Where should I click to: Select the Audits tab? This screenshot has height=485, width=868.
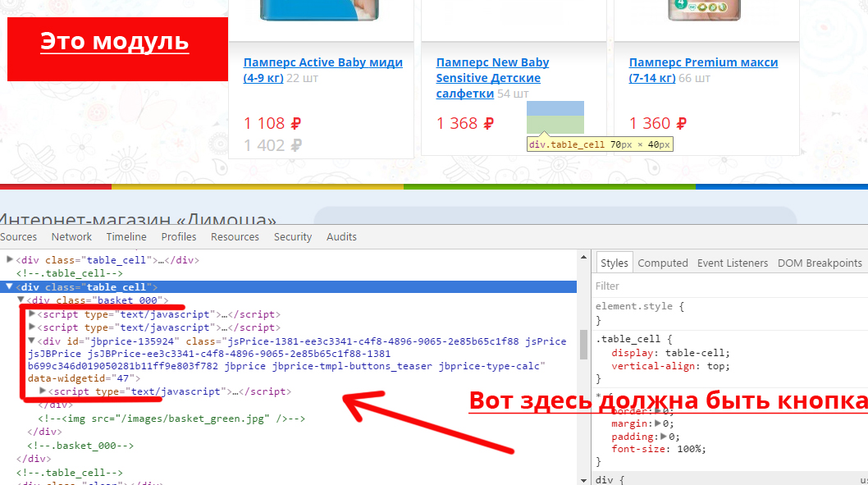point(341,237)
